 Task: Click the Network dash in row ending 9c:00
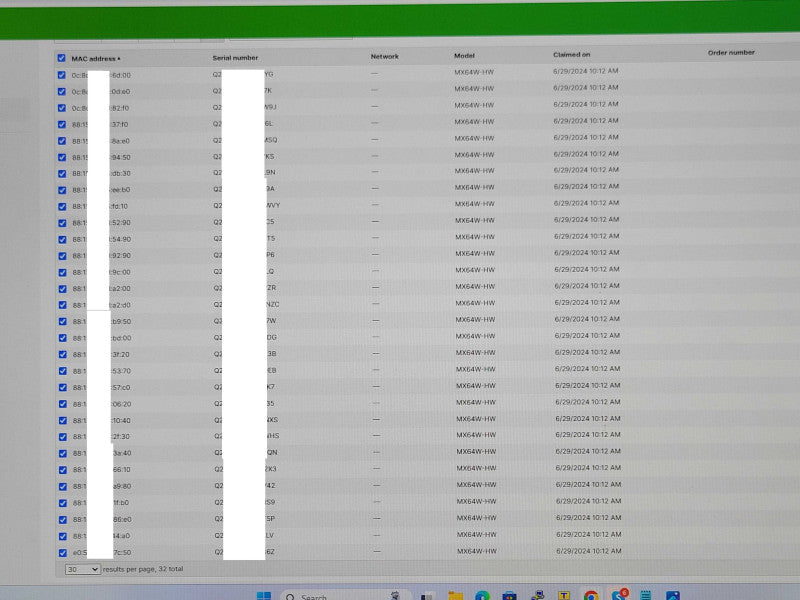(x=375, y=271)
